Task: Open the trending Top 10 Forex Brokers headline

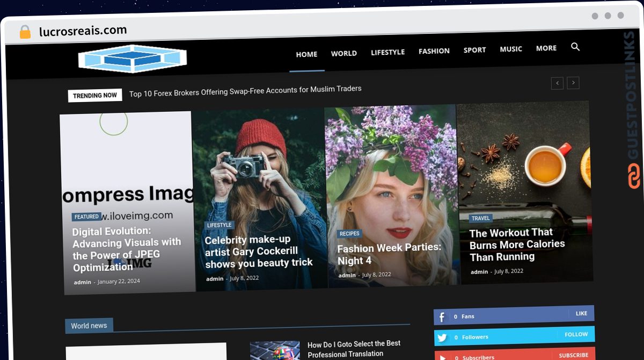Action: click(245, 91)
